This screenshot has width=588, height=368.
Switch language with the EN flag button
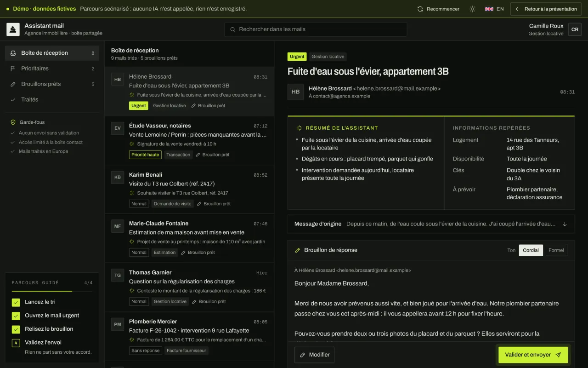tap(494, 9)
